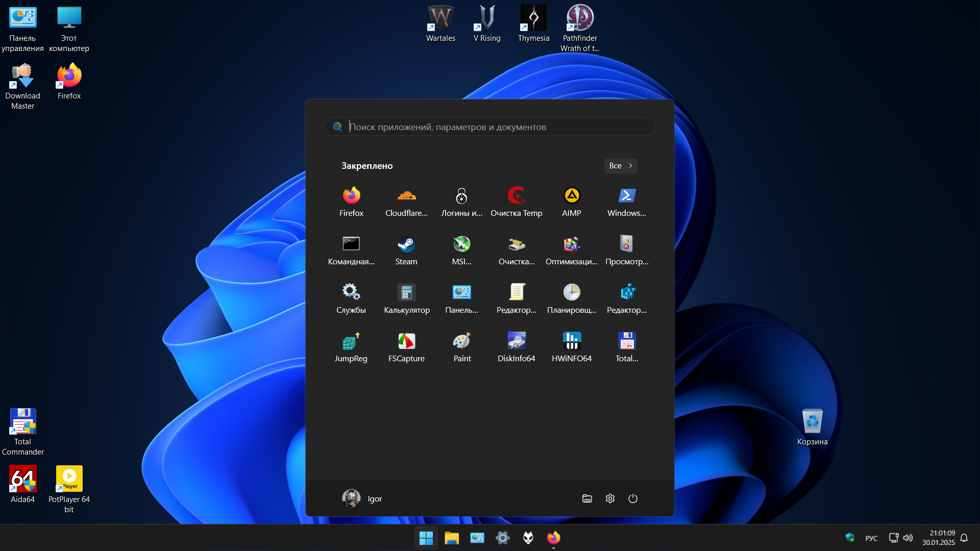980x551 pixels.
Task: Open the pinned Логины и... padlock app
Action: 461,202
